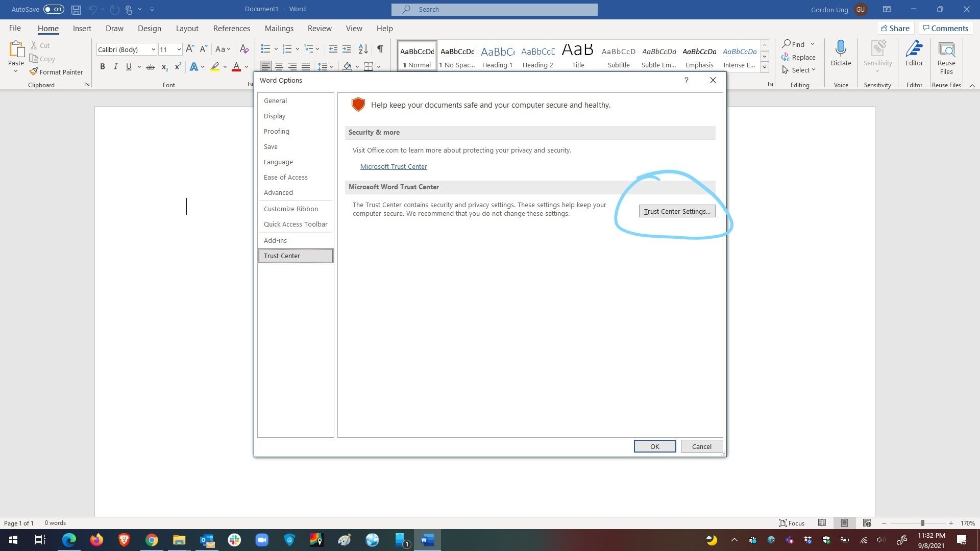This screenshot has height=551, width=980.
Task: Click the title bar Search box
Action: [x=494, y=9]
